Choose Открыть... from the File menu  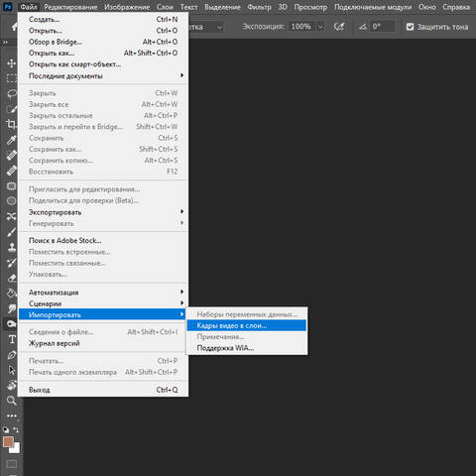pyautogui.click(x=103, y=31)
